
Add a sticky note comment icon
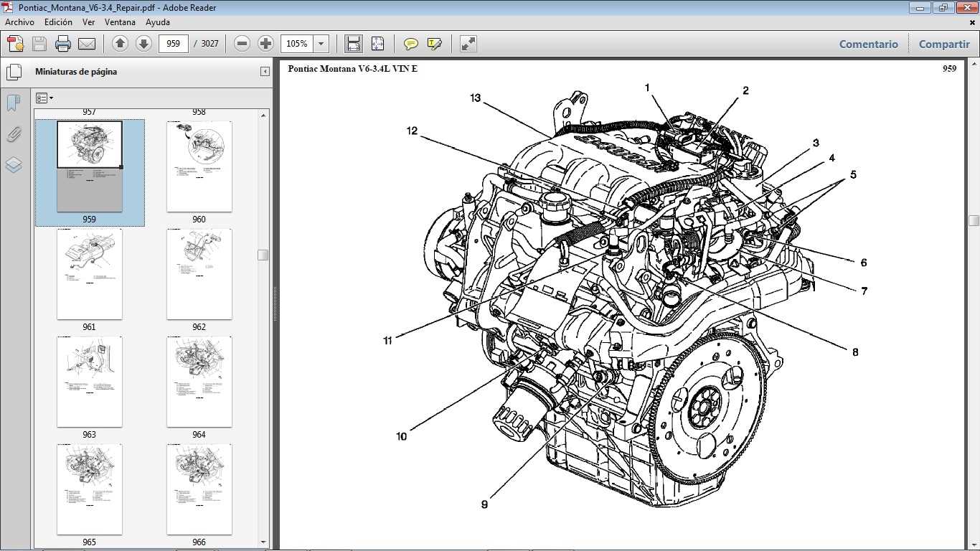[x=410, y=44]
